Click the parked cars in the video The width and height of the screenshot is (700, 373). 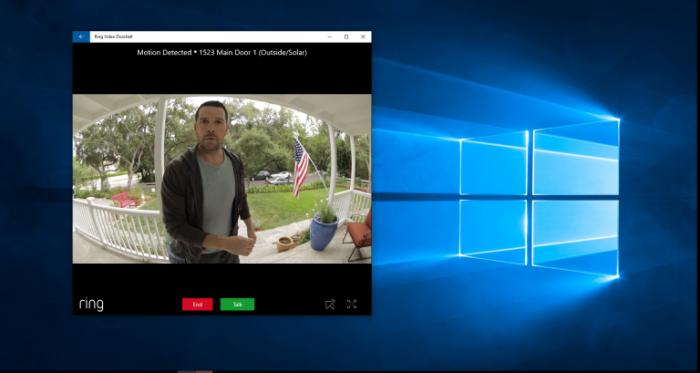[272, 177]
